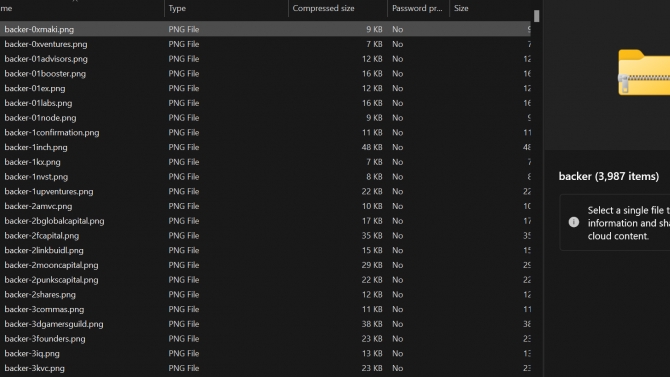Click PNG File type of backer-1inch.png
This screenshot has width=670, height=377.
[x=184, y=147]
